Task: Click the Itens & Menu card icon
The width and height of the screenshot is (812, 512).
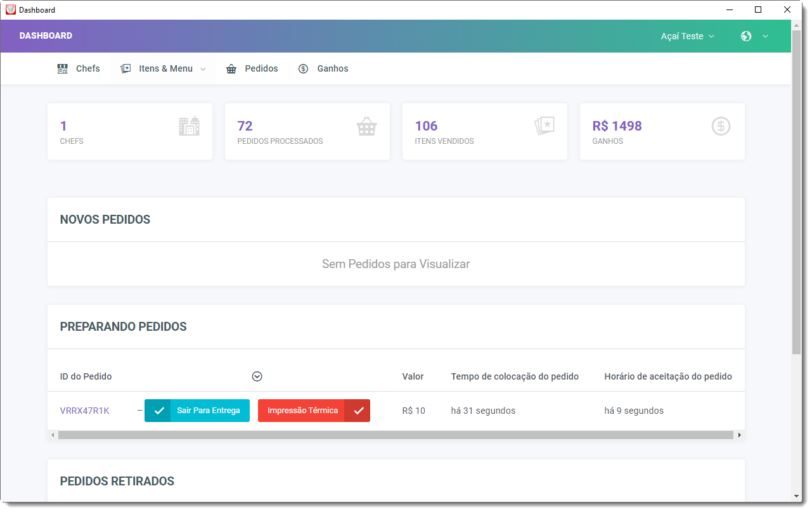Action: (126, 68)
